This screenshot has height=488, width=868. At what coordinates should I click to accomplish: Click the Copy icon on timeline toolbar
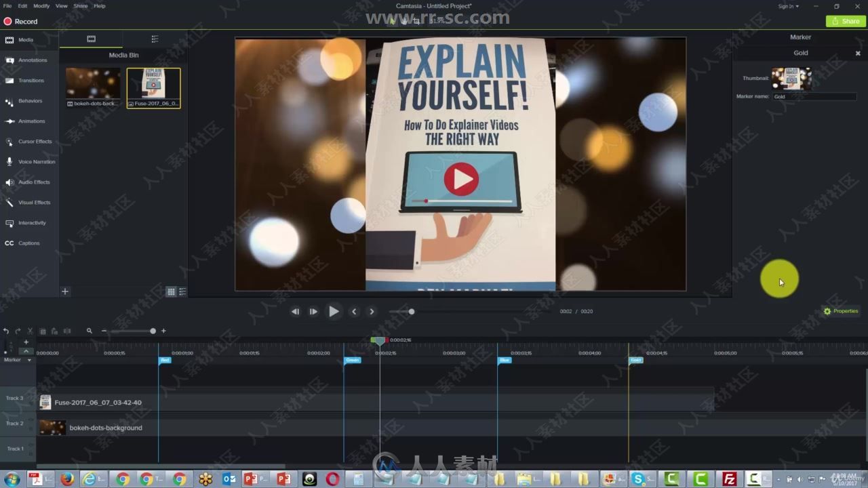tap(42, 331)
